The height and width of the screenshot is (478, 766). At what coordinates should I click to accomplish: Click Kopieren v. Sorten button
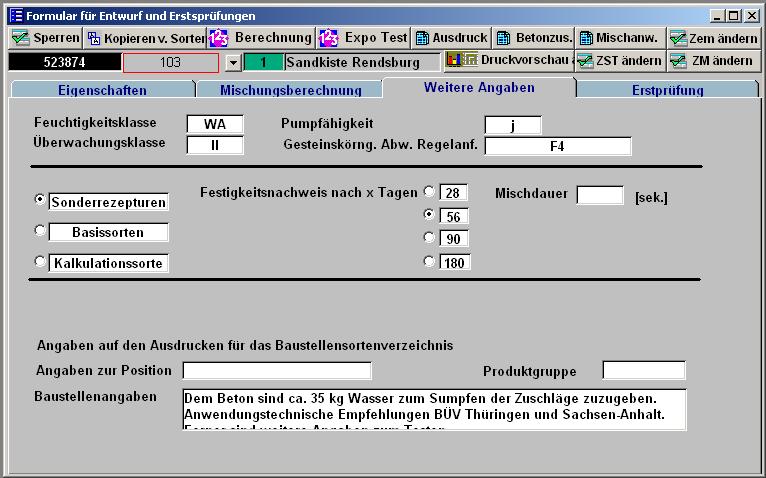tap(145, 38)
